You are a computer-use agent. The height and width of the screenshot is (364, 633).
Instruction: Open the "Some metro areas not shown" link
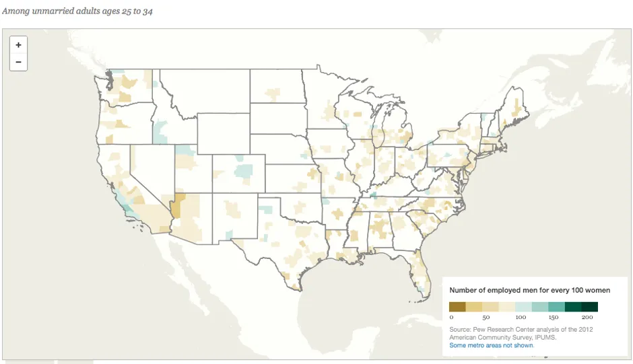coord(491,345)
